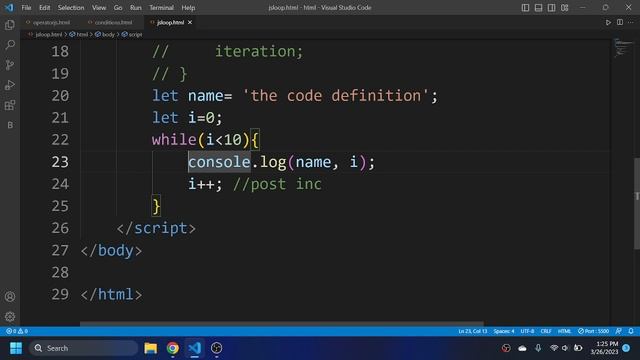
Task: Click the taskbar Search box
Action: pyautogui.click(x=84, y=348)
